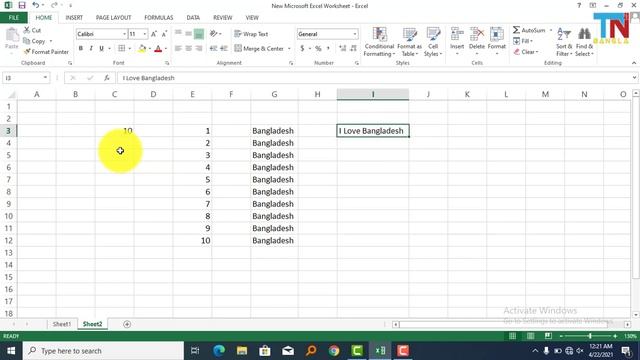Switch to Page Break Preview in status bar
Image resolution: width=640 pixels, height=360 pixels.
(x=548, y=336)
